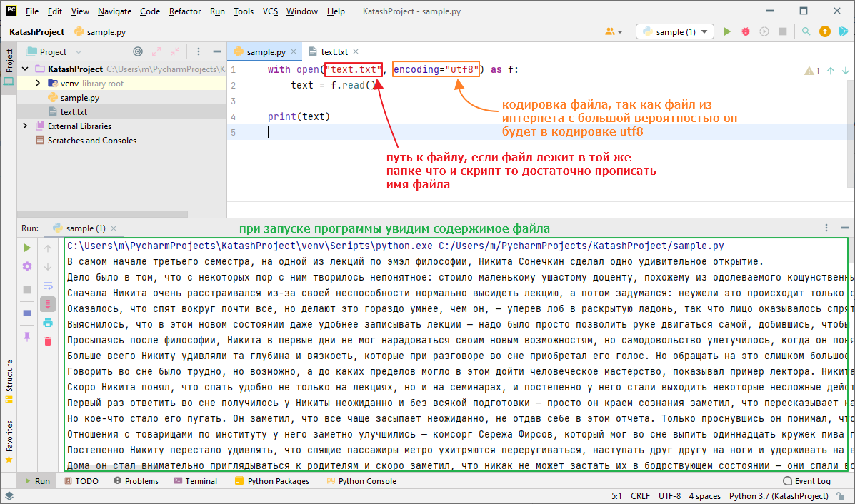This screenshot has height=504, width=855.
Task: Click the Project panel horizontal scrollbar
Action: (103, 214)
